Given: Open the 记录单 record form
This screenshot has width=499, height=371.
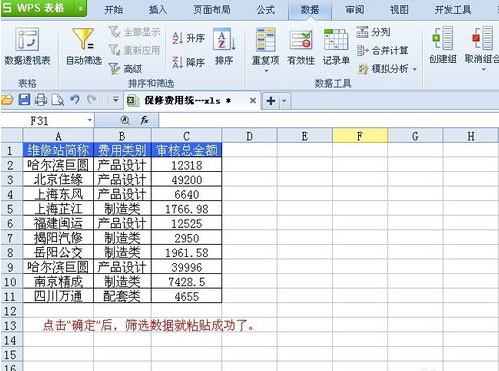Looking at the screenshot, I should click(336, 46).
